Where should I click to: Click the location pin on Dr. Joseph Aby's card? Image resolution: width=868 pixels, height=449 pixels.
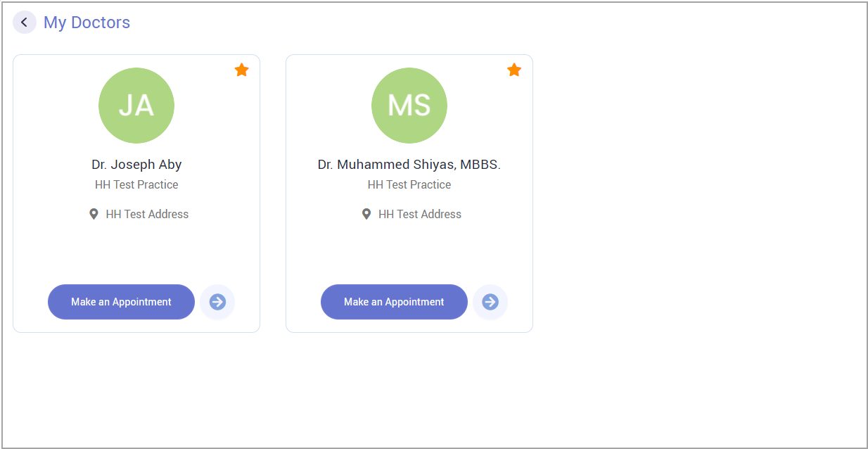[94, 214]
